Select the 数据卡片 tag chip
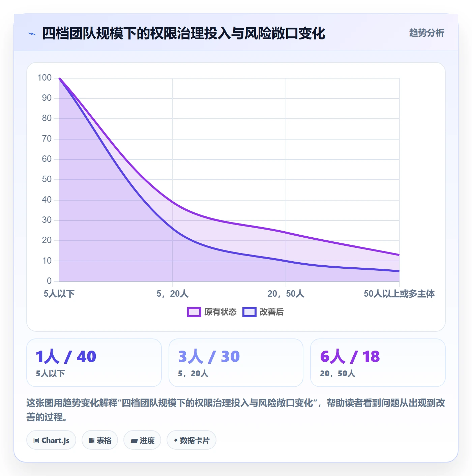 click(x=191, y=440)
